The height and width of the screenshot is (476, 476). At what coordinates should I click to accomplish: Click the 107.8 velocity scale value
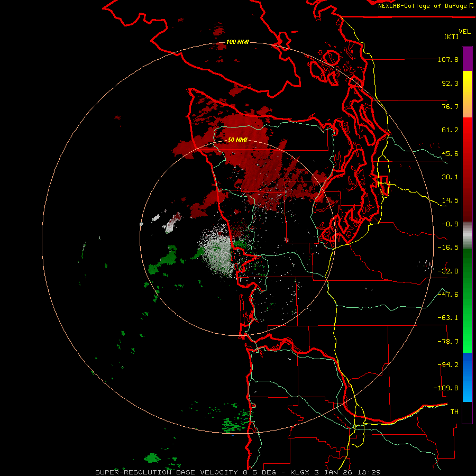point(448,59)
